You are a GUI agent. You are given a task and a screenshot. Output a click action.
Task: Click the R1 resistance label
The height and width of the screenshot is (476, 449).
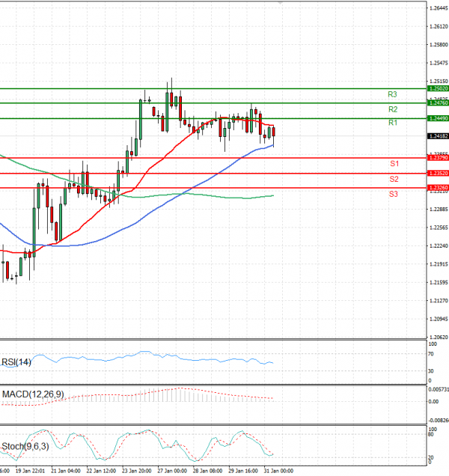coord(393,123)
